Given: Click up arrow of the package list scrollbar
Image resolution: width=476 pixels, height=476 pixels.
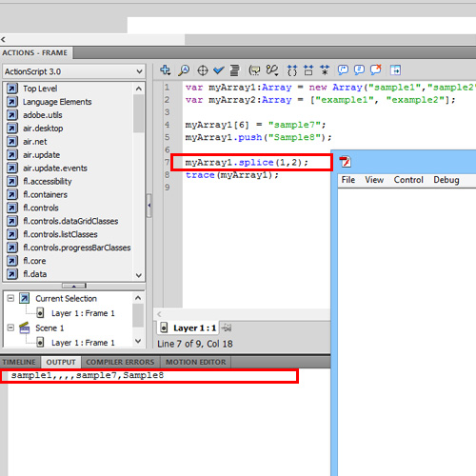Looking at the screenshot, I should (x=139, y=89).
